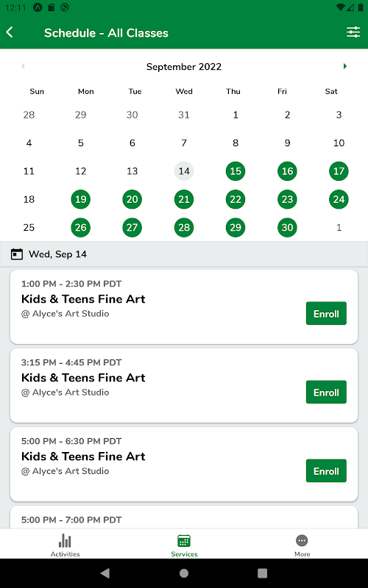Open the Activities tab icon
Screen dimensions: 368x588
65,541
